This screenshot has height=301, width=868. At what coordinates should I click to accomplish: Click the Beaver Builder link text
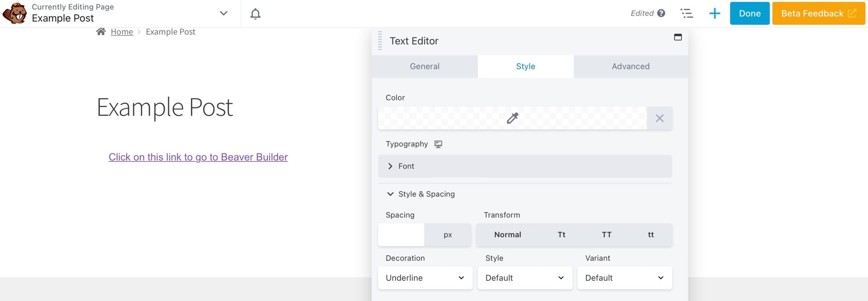198,157
